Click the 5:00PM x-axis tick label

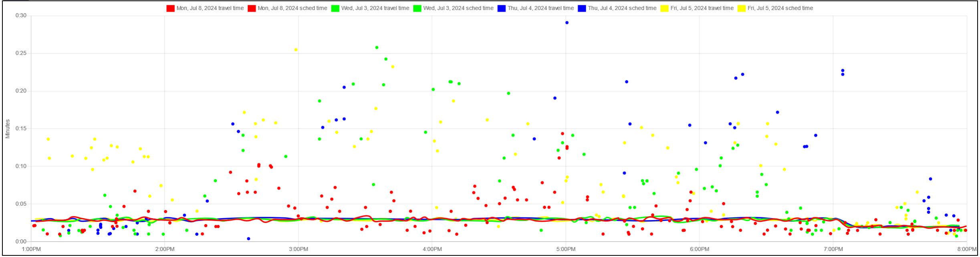pos(566,249)
